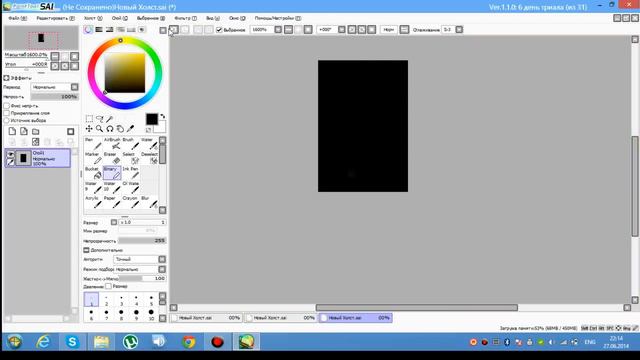Activate the rotate view tool
Image resolution: width=640 pixels, height=360 pixels.
(x=110, y=129)
